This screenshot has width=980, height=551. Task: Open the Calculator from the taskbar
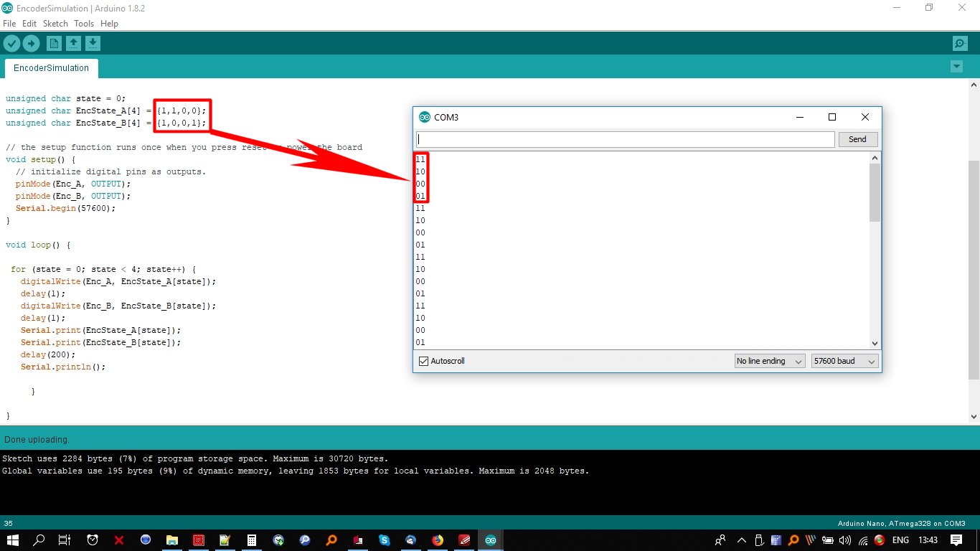(252, 540)
